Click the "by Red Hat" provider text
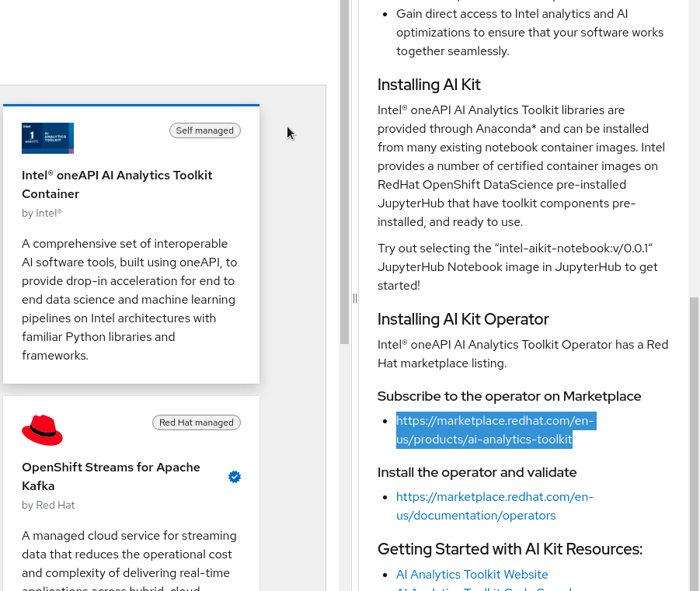 point(48,505)
